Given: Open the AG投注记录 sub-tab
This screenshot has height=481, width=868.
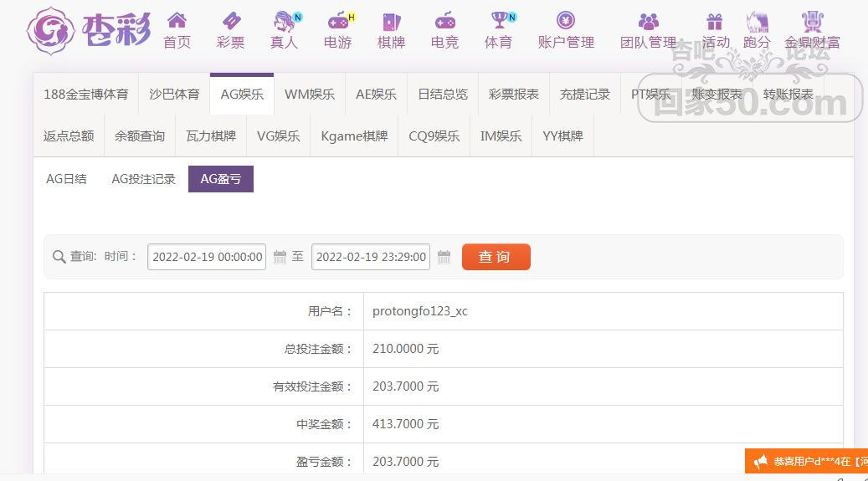Looking at the screenshot, I should pos(143,179).
